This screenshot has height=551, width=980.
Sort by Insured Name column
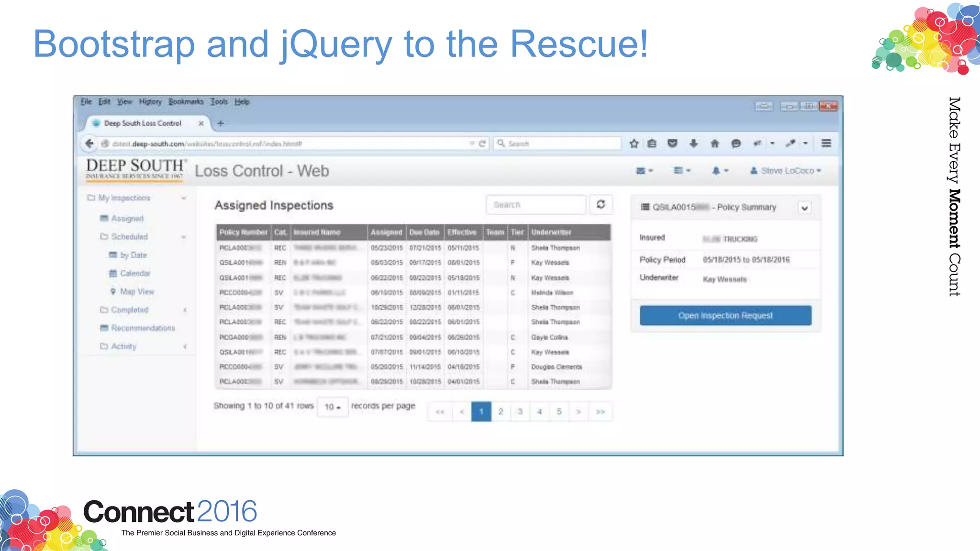click(x=329, y=232)
